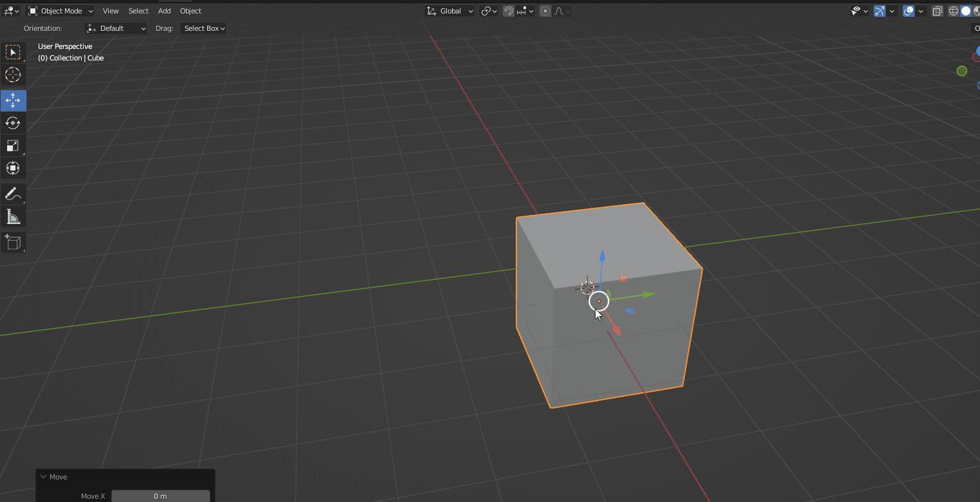Toggle snapping with the magnet icon
980x502 pixels.
point(507,10)
